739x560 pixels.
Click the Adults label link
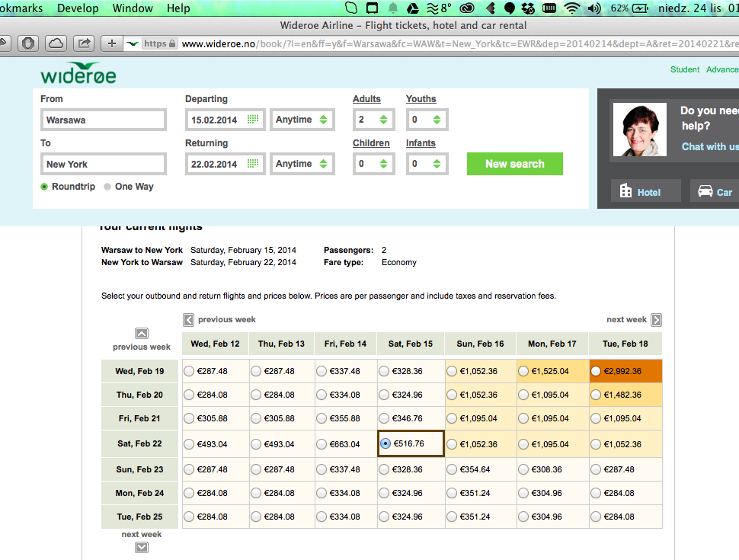point(366,99)
